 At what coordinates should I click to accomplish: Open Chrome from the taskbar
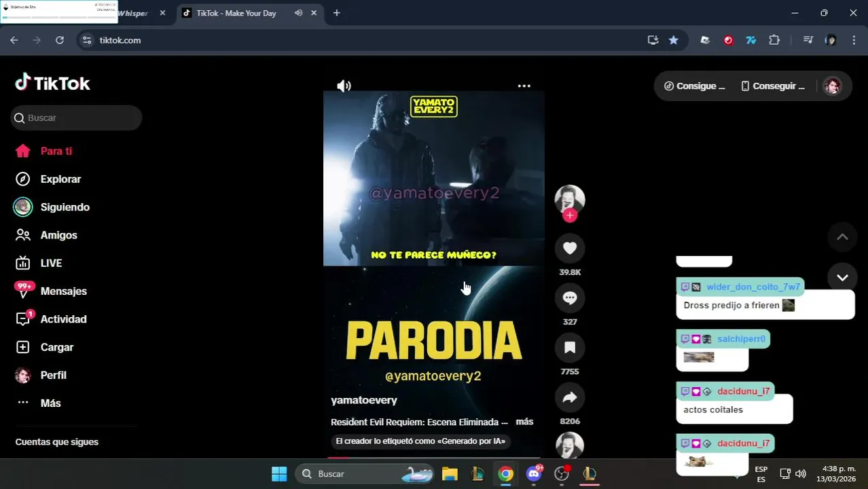click(x=505, y=473)
